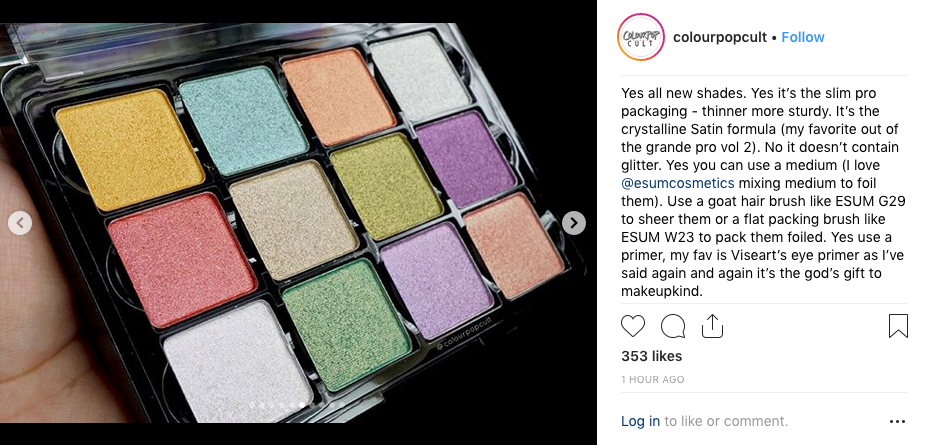Go to the next photo in carousel
Image resolution: width=931 pixels, height=445 pixels.
pos(574,223)
